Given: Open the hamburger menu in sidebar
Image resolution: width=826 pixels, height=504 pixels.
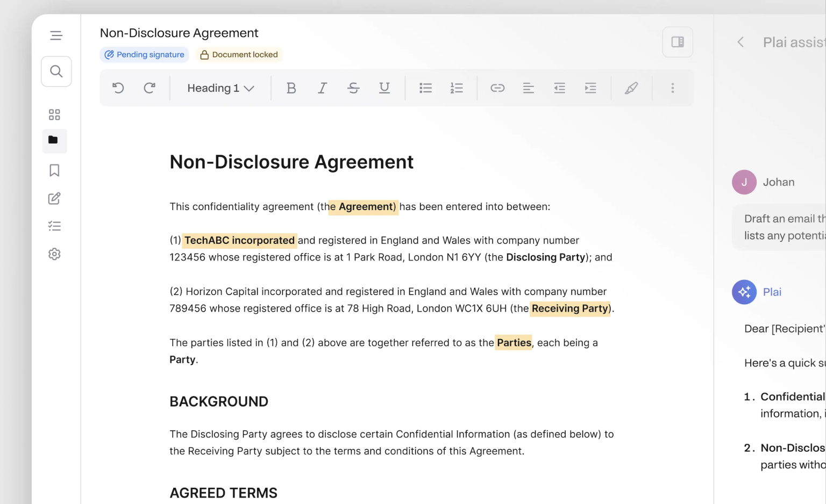Looking at the screenshot, I should click(x=56, y=35).
